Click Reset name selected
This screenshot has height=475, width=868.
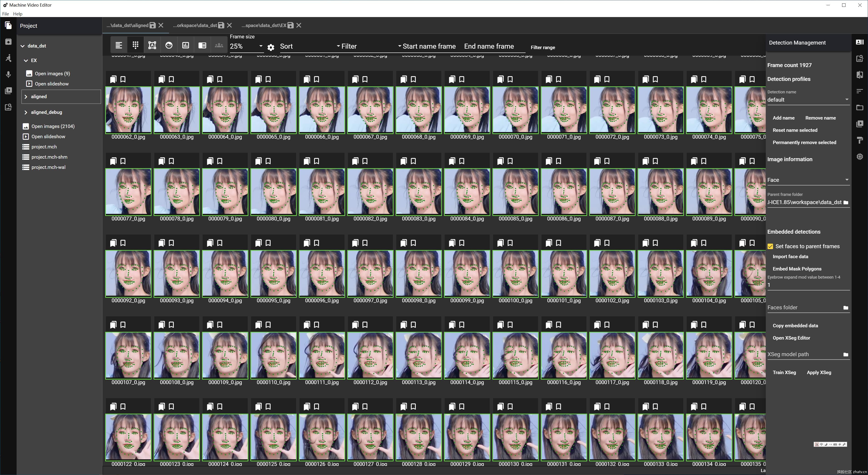pyautogui.click(x=795, y=130)
